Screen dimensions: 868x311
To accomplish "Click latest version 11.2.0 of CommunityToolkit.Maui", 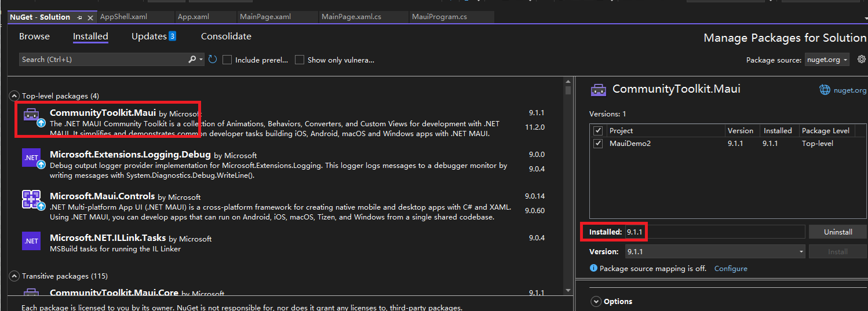I will [534, 127].
